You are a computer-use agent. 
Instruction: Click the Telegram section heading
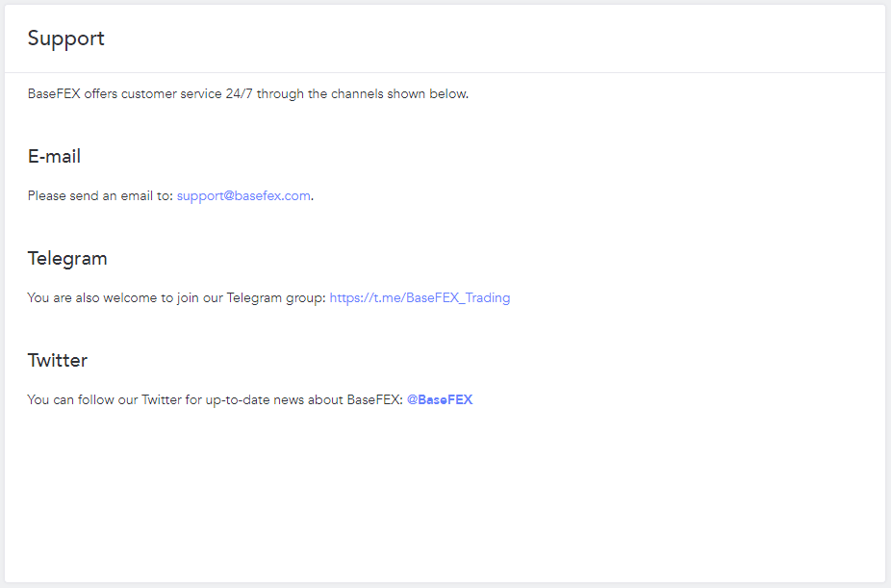[x=67, y=258]
